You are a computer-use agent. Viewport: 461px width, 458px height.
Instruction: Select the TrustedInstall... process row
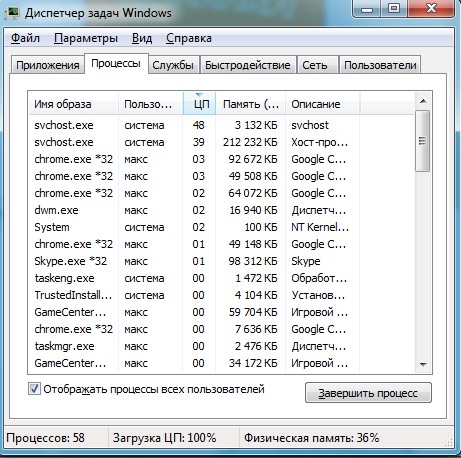(x=221, y=295)
